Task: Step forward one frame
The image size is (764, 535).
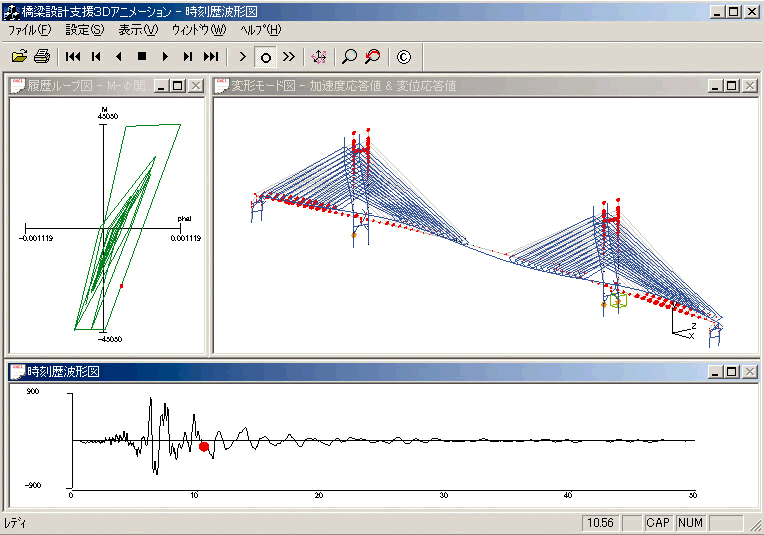Action: (x=188, y=57)
